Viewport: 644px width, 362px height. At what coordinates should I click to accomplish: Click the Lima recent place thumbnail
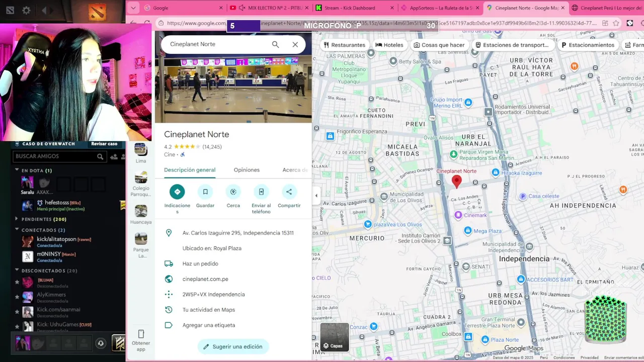pyautogui.click(x=141, y=149)
